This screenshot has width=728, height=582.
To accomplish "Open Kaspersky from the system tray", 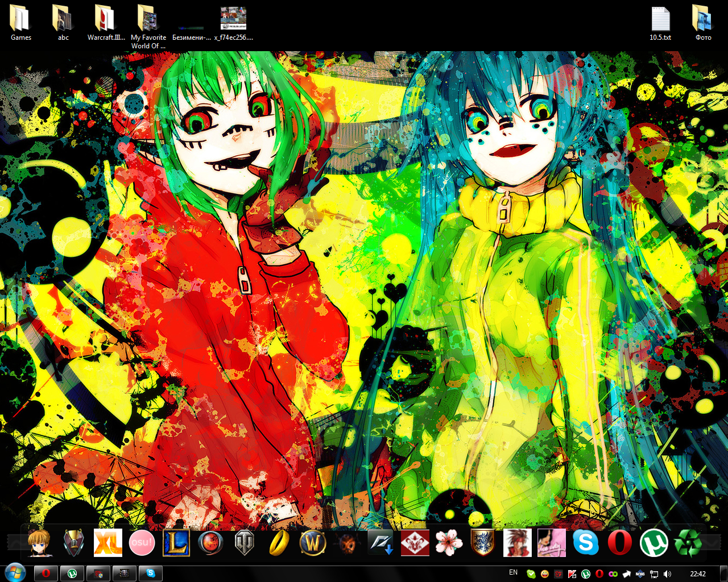I will [x=572, y=573].
